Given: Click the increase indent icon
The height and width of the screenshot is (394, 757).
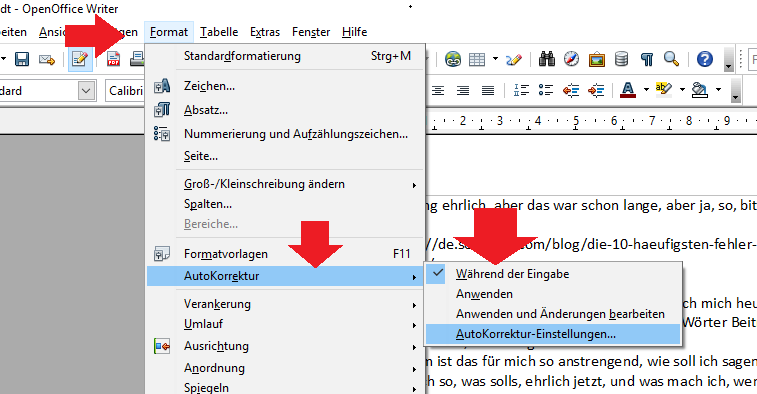Looking at the screenshot, I should point(596,90).
